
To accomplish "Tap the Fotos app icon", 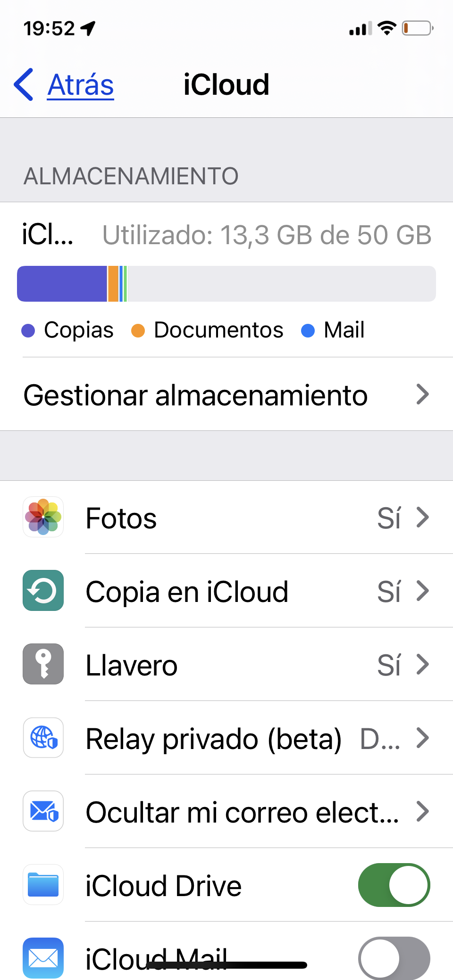I will pos(43,517).
